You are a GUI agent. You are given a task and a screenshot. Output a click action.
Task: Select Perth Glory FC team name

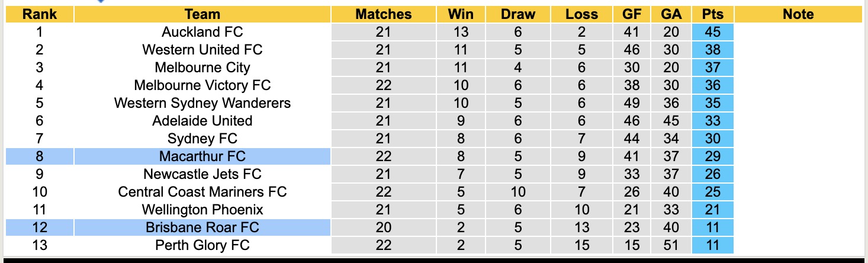pyautogui.click(x=202, y=245)
